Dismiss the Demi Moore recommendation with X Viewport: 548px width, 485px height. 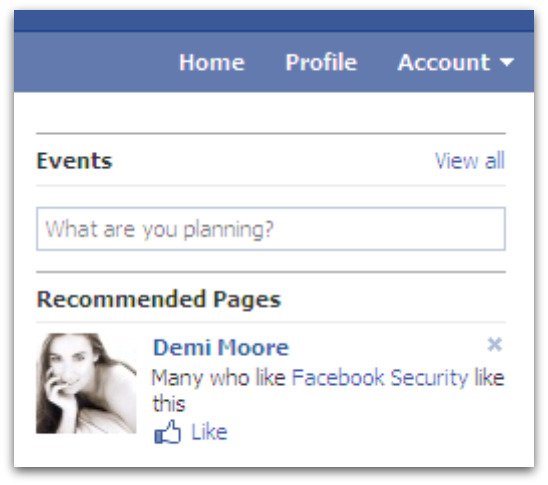click(x=495, y=345)
